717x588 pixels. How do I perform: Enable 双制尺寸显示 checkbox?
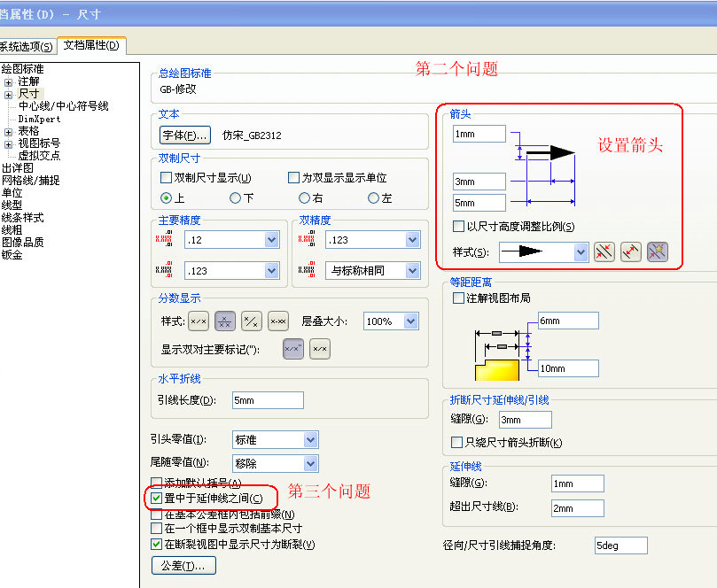coord(166,177)
